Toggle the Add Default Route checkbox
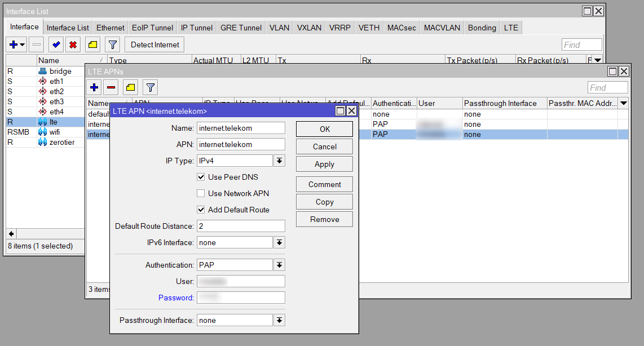The image size is (644, 346). pos(201,210)
